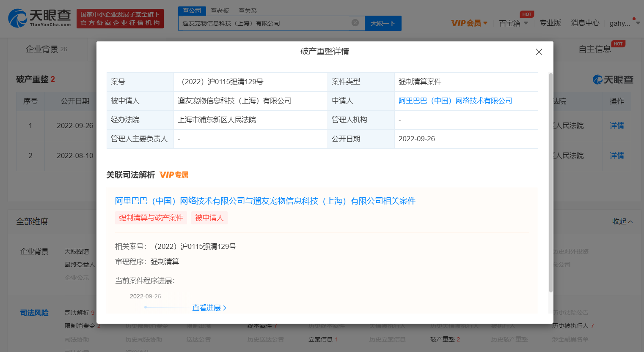The image size is (644, 352).
Task: Click the progress timeline dot
Action: pos(146,307)
